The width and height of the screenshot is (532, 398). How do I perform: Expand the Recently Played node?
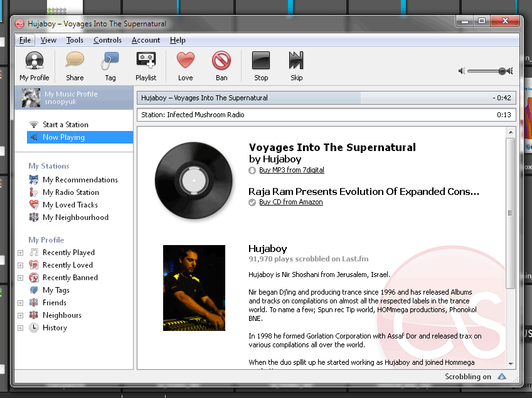pos(20,253)
